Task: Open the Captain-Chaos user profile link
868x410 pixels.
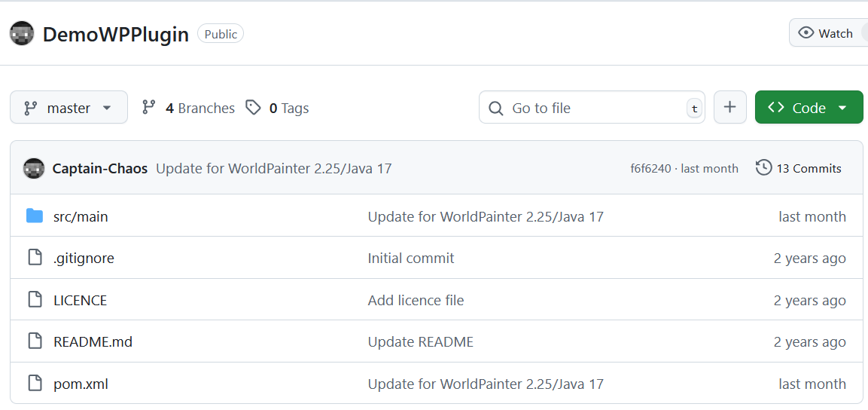Action: point(100,168)
